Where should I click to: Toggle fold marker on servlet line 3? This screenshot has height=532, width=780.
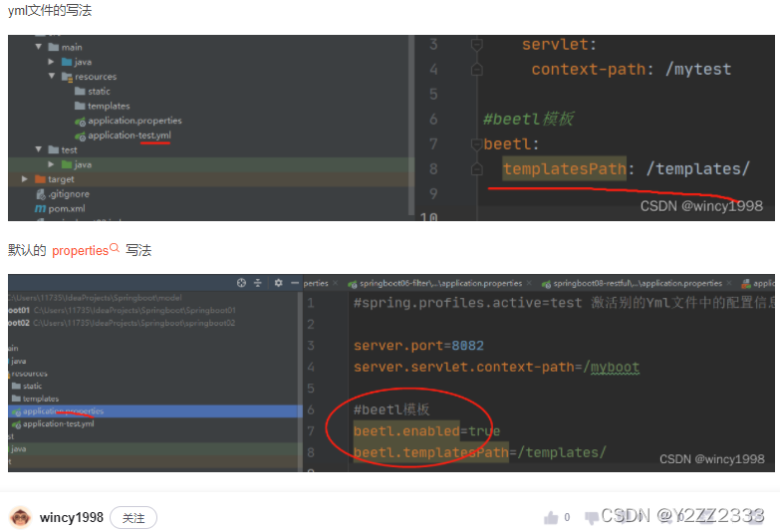pos(476,45)
